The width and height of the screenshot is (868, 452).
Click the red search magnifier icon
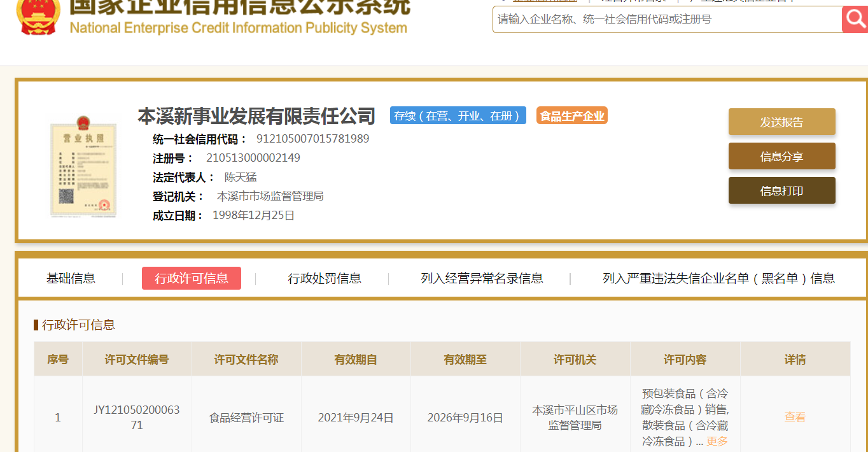(855, 20)
